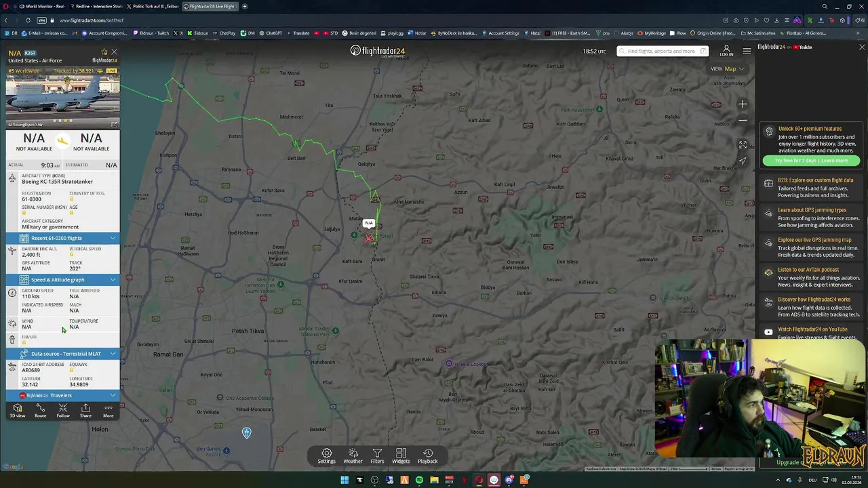
Task: Open the Translate bookmark
Action: tap(298, 33)
